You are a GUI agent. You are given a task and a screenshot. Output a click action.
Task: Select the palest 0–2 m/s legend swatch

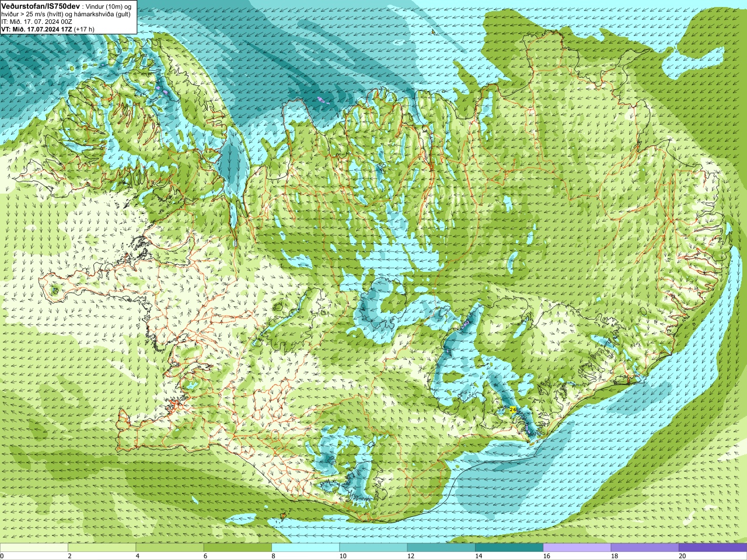click(34, 548)
